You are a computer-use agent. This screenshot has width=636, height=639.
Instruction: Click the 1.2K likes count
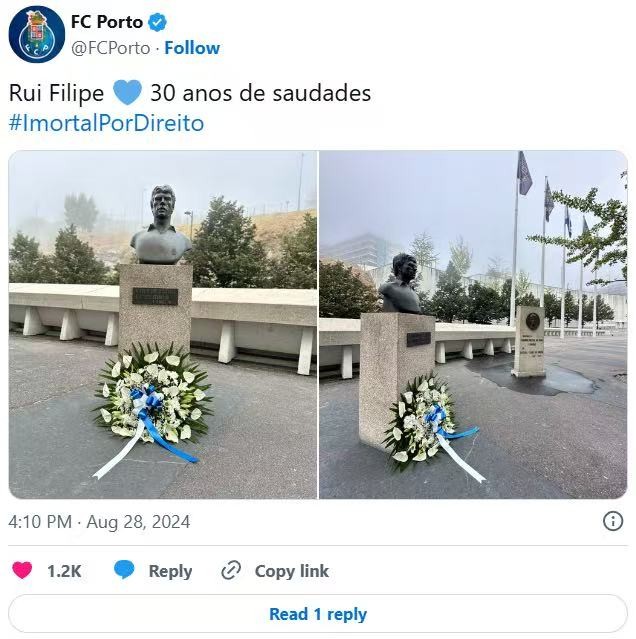pos(64,571)
